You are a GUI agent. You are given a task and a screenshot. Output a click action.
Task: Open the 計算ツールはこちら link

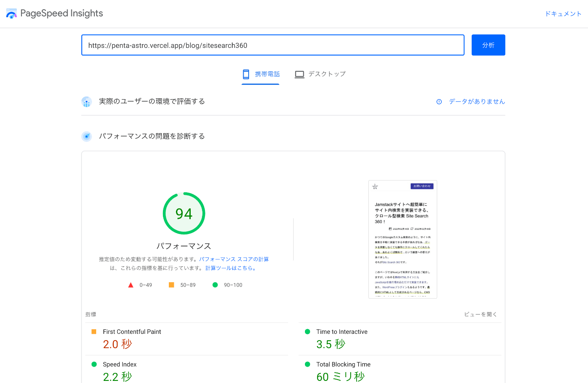pos(231,268)
